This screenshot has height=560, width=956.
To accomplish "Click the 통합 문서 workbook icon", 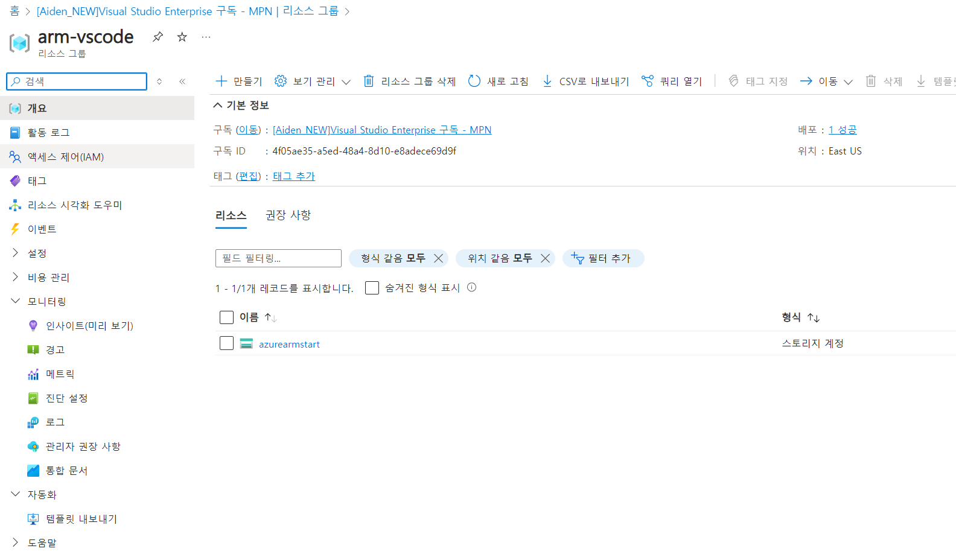I will pyautogui.click(x=33, y=471).
